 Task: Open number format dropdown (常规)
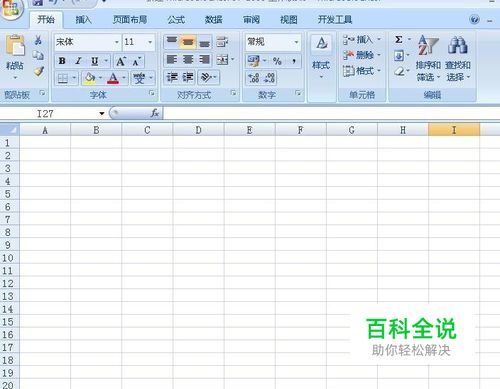coord(296,42)
